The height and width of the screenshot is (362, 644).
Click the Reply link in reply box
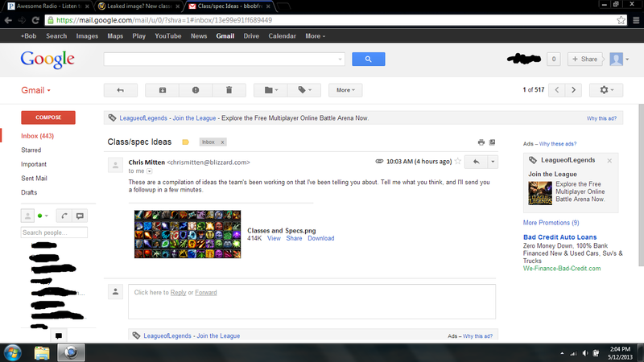[178, 293]
